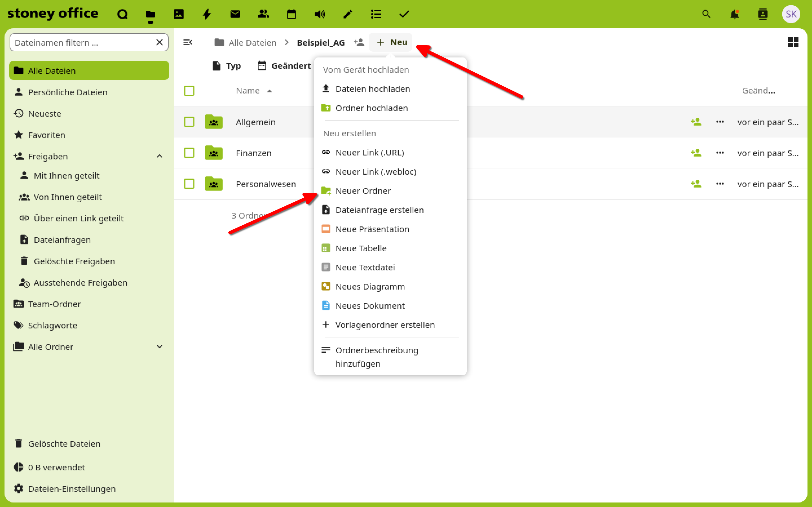Image resolution: width=812 pixels, height=507 pixels.
Task: Select the Personalwesen folder checkbox
Action: (189, 184)
